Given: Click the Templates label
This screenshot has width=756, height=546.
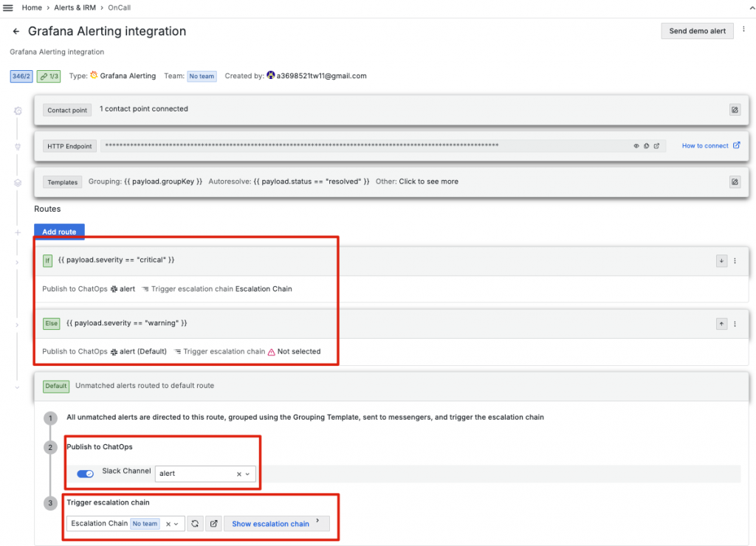Looking at the screenshot, I should click(62, 182).
